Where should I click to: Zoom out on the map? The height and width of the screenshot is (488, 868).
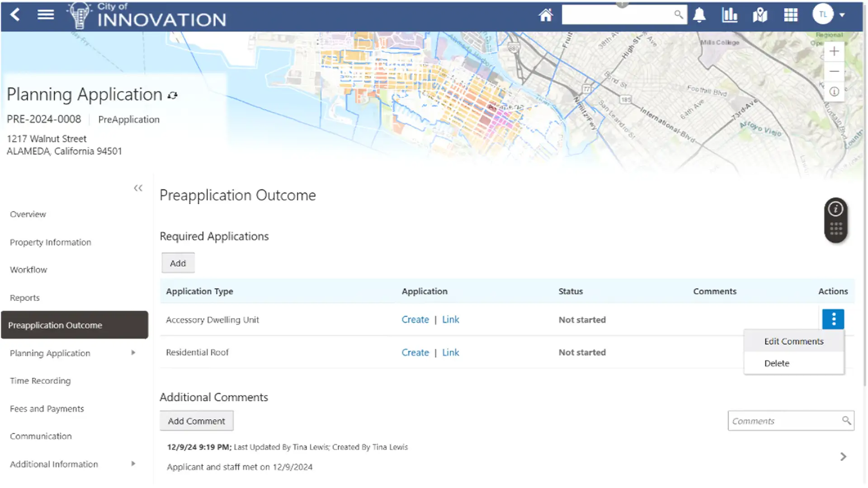pyautogui.click(x=834, y=71)
